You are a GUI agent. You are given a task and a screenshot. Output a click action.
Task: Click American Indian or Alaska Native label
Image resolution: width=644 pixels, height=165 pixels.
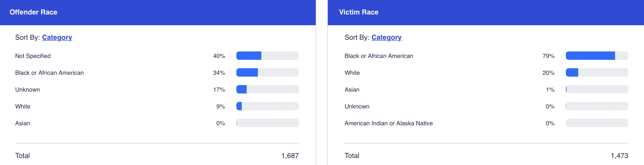click(388, 123)
